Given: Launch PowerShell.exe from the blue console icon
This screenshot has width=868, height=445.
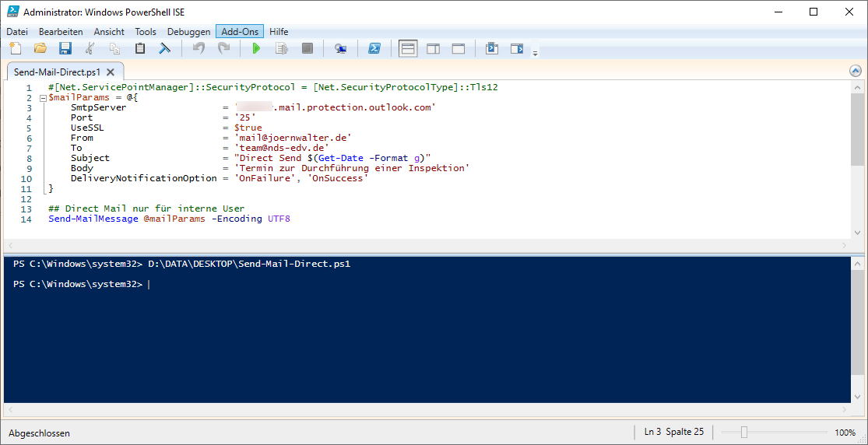Looking at the screenshot, I should 374,49.
